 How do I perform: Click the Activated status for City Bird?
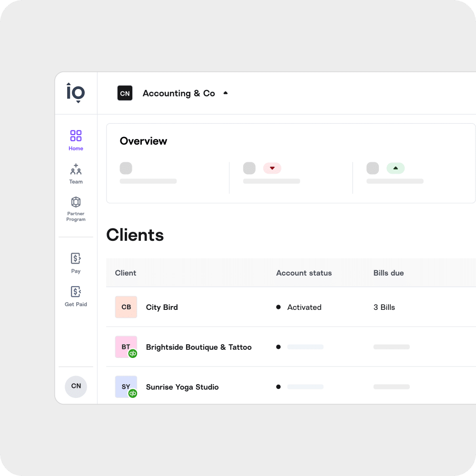pyautogui.click(x=304, y=307)
